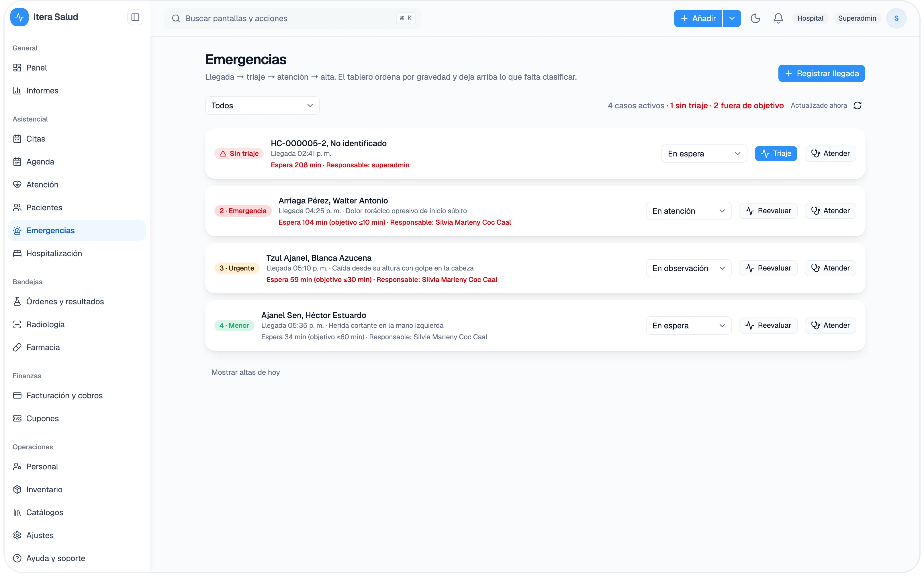
Task: Change Walter Antonio's En atención status
Action: pos(688,211)
